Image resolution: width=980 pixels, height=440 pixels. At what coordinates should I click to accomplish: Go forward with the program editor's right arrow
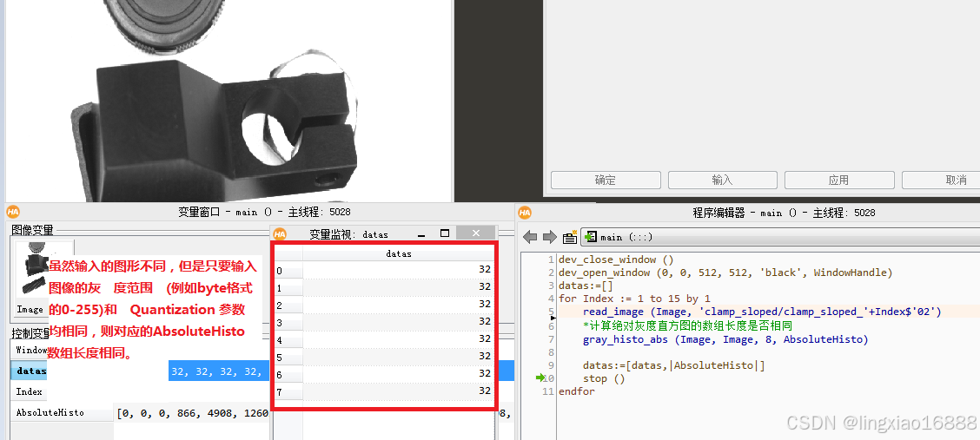tap(550, 237)
